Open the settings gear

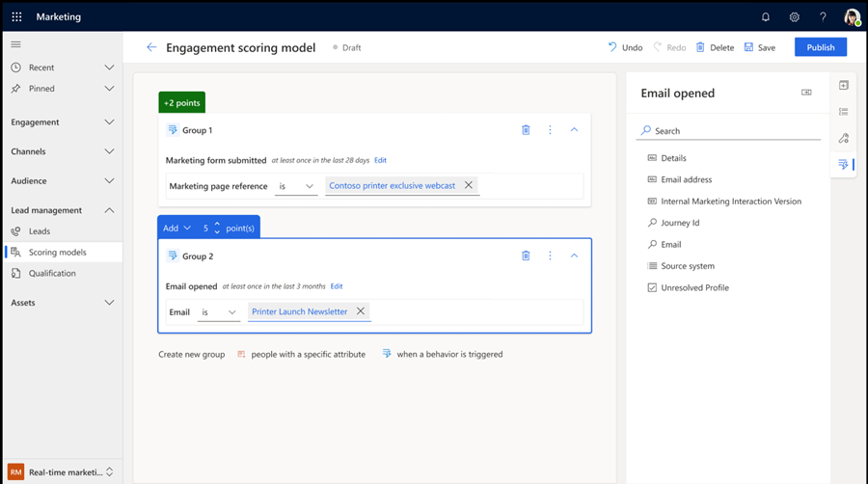click(x=795, y=17)
